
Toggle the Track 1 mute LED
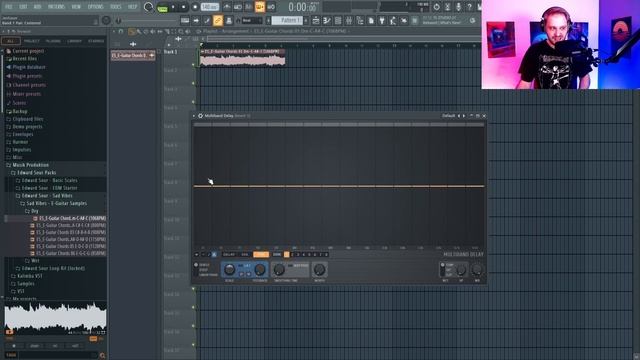coord(193,64)
